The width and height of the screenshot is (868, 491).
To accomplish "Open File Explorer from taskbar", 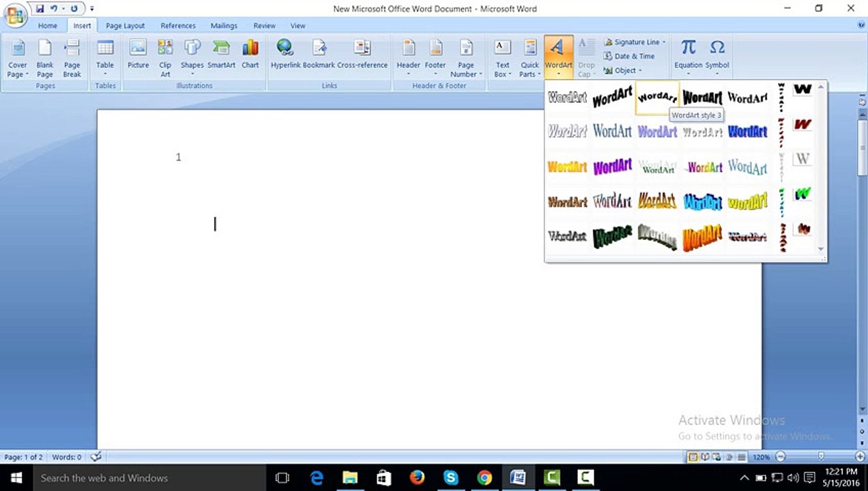I will pyautogui.click(x=349, y=478).
